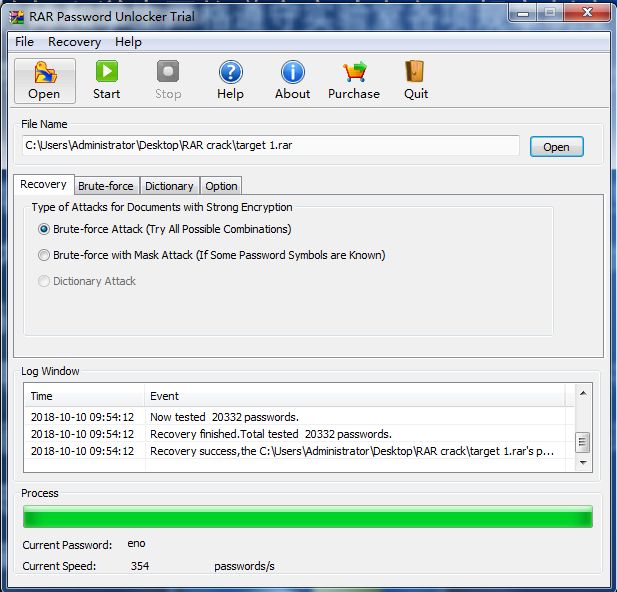This screenshot has width=617, height=592.
Task: Click the log window scroll down arrow
Action: [583, 462]
